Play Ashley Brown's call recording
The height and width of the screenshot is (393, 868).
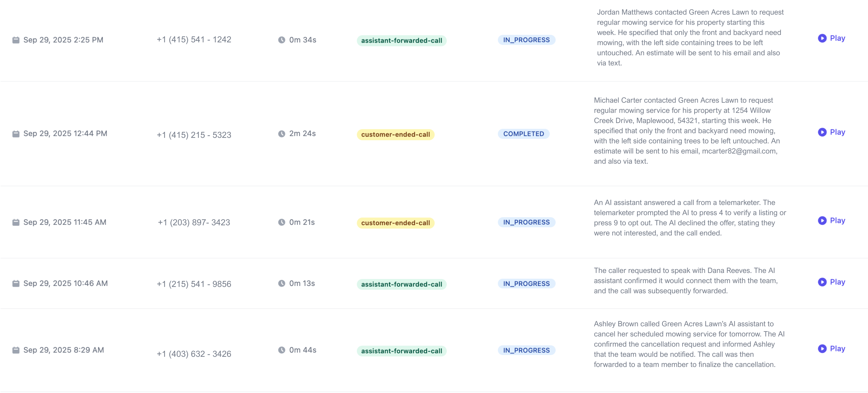tap(831, 349)
